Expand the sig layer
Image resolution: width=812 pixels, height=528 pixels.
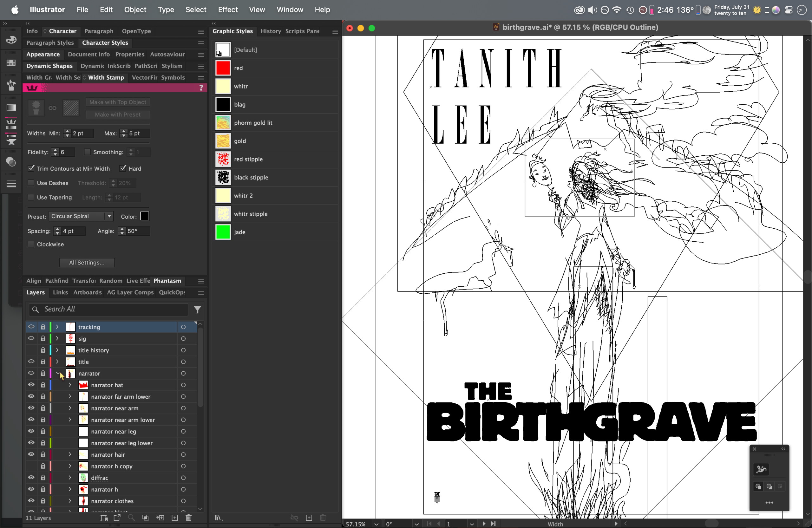(57, 338)
